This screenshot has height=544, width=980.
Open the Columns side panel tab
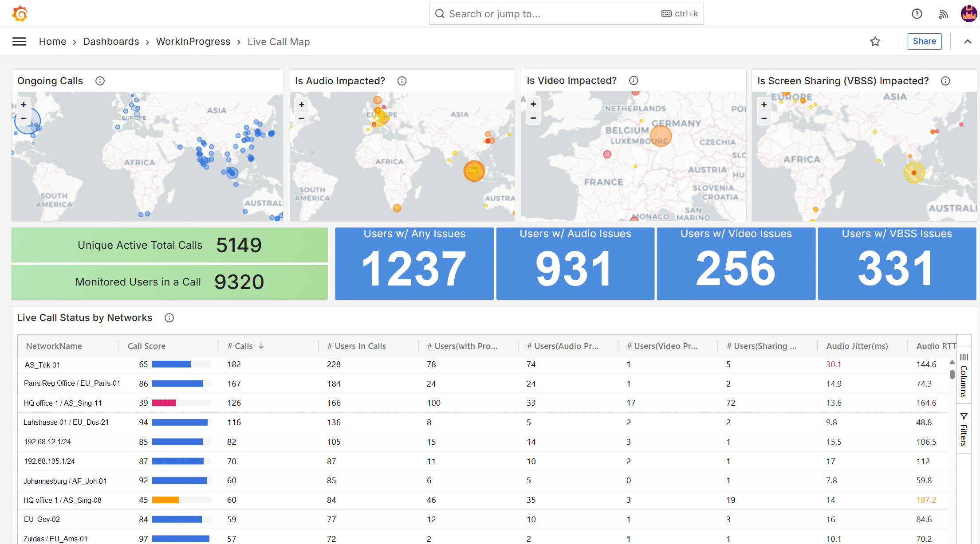964,376
